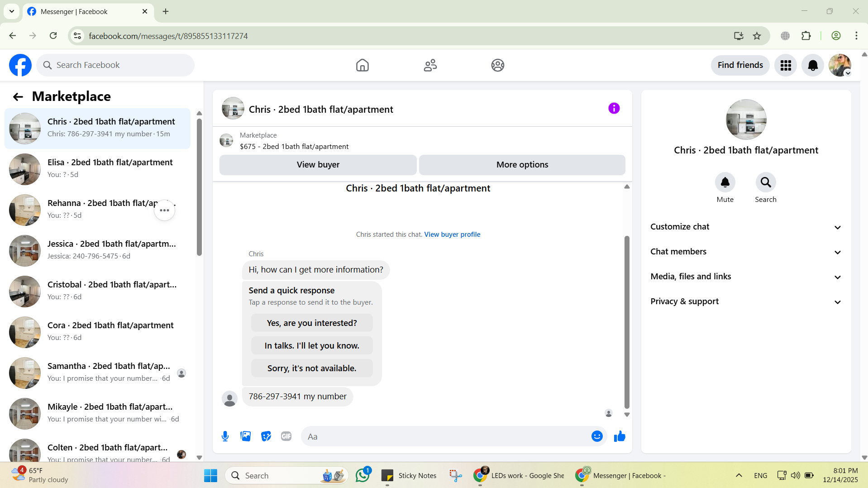Open Rehanna chat three-dot options
The width and height of the screenshot is (868, 488).
pyautogui.click(x=164, y=210)
